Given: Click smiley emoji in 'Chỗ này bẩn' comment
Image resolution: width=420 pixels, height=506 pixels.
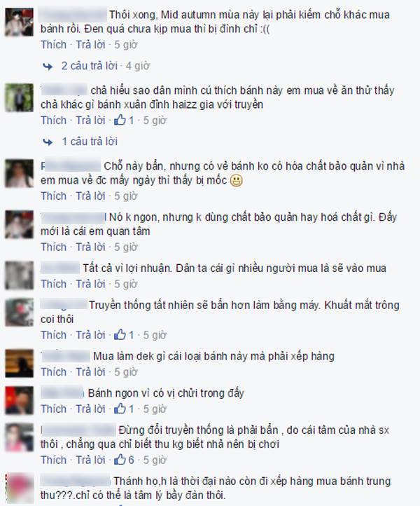Looking at the screenshot, I should coord(237,181).
